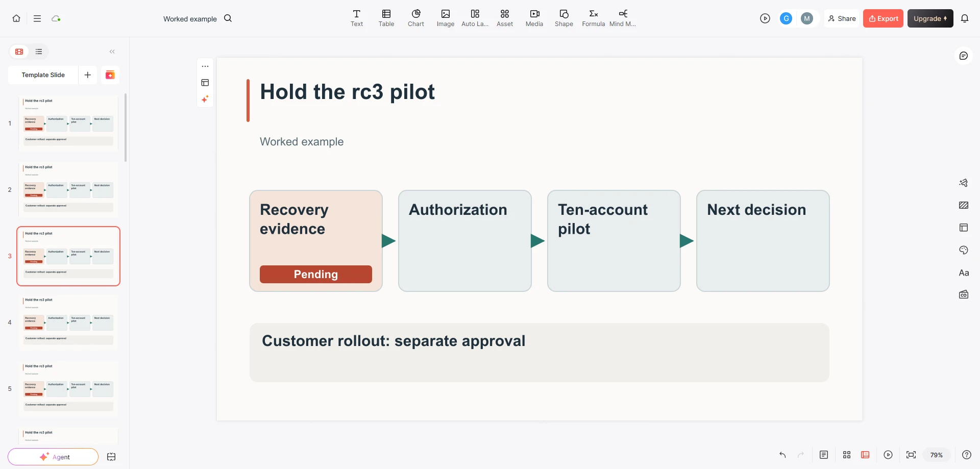Check the cloud sync status icon

pyautogui.click(x=56, y=18)
